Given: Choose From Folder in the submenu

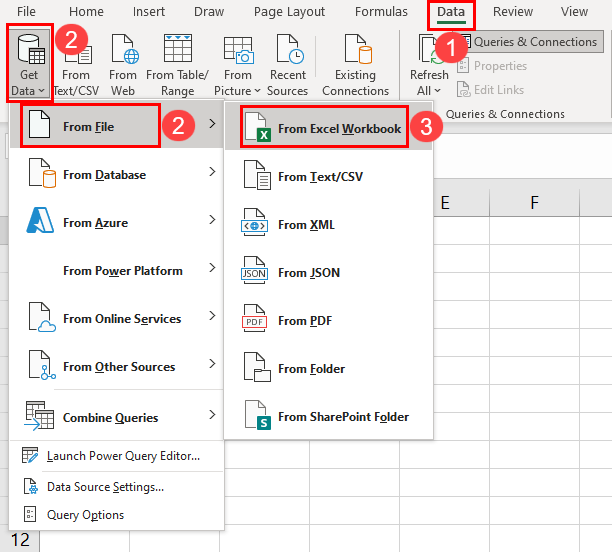Looking at the screenshot, I should point(329,369).
